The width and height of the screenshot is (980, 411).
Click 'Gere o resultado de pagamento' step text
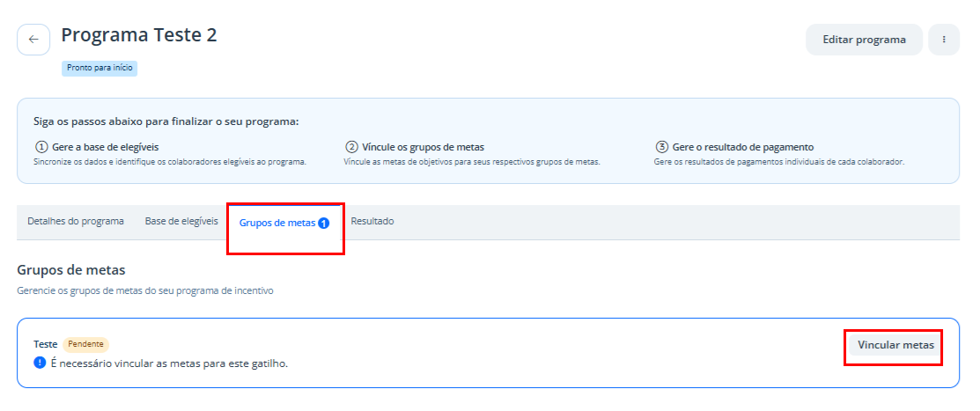743,147
